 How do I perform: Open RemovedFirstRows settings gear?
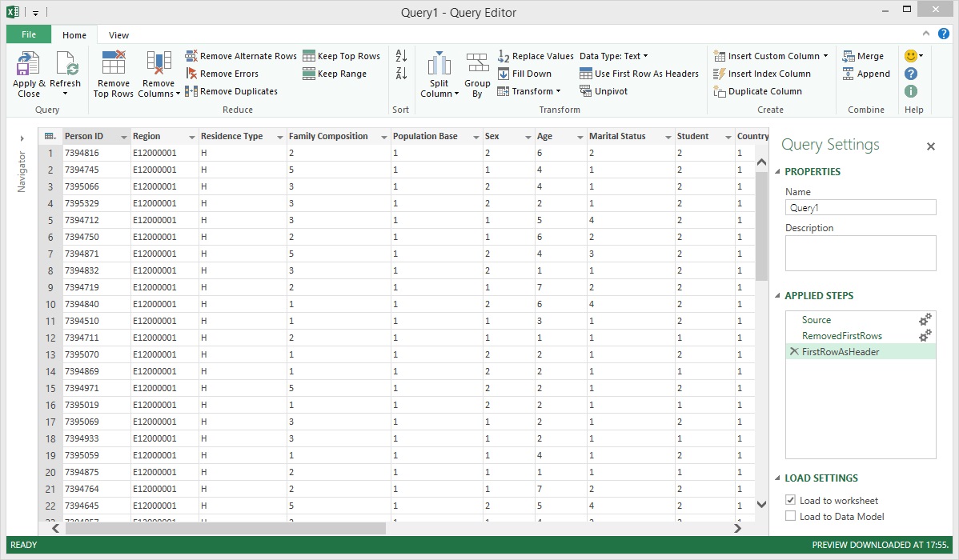[925, 335]
